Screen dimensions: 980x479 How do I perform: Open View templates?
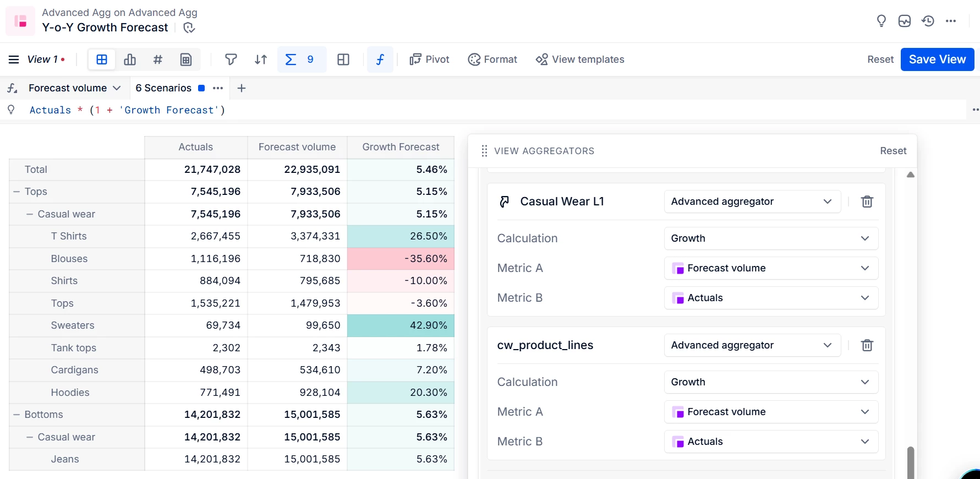(580, 59)
